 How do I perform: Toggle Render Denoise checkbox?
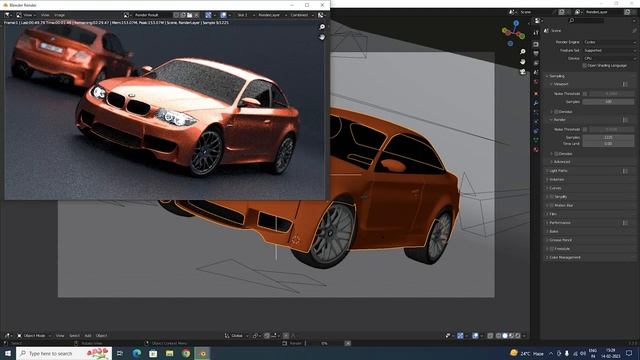point(556,154)
